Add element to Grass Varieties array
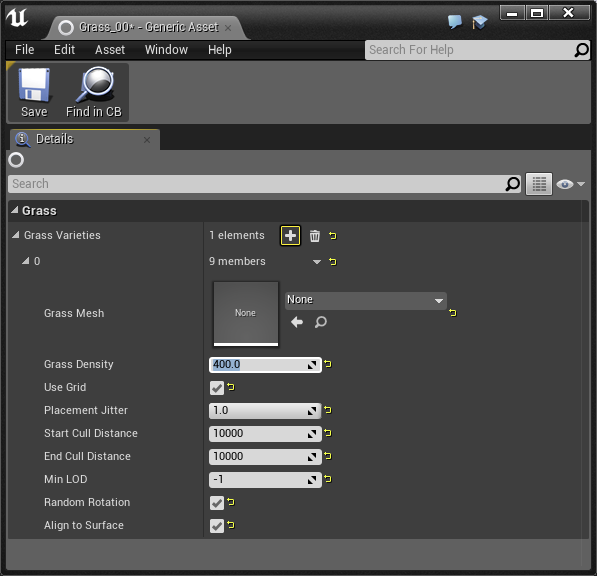This screenshot has width=597, height=576. [x=290, y=236]
